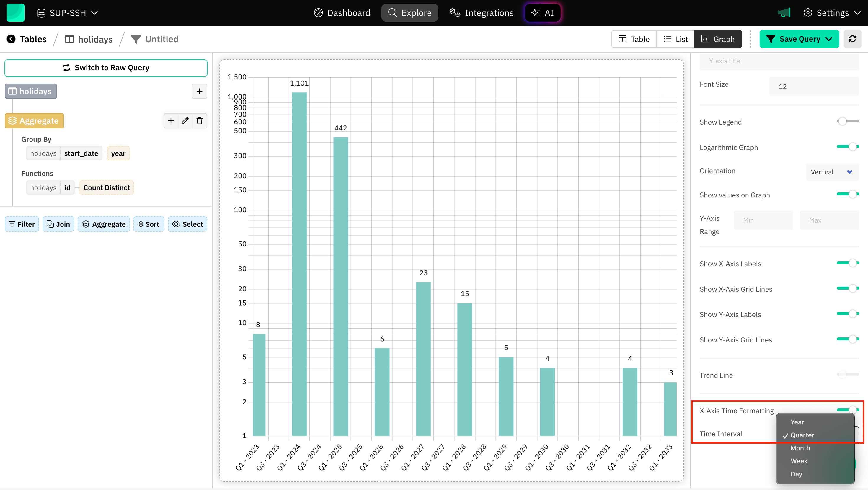Switch to Table view
Image resolution: width=868 pixels, height=490 pixels.
coord(634,39)
